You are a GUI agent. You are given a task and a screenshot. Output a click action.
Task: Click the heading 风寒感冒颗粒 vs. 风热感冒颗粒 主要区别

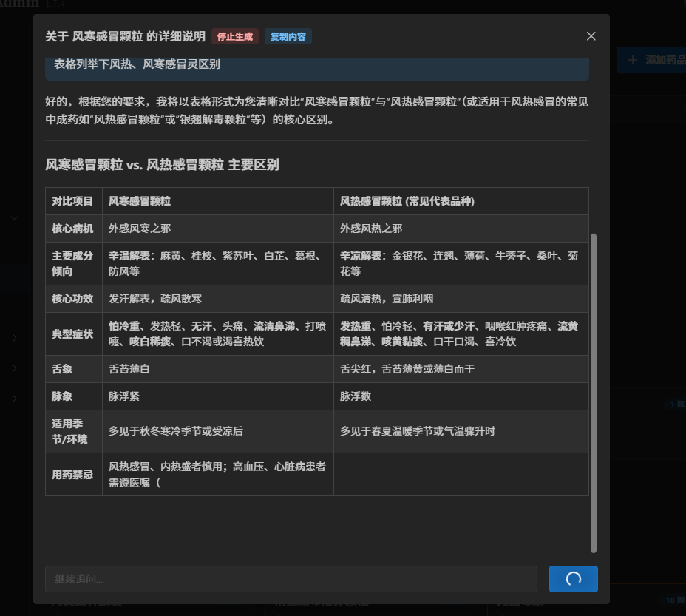click(162, 165)
